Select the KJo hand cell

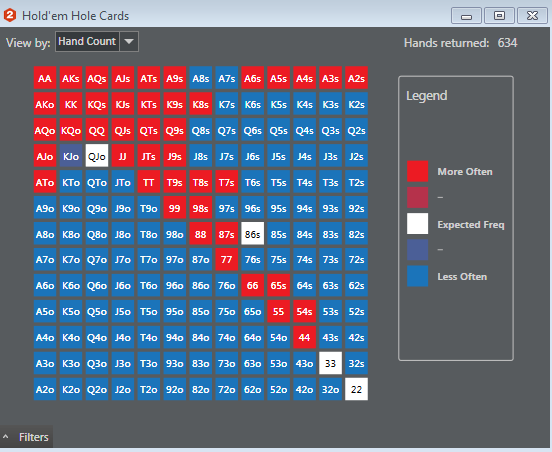click(x=71, y=156)
